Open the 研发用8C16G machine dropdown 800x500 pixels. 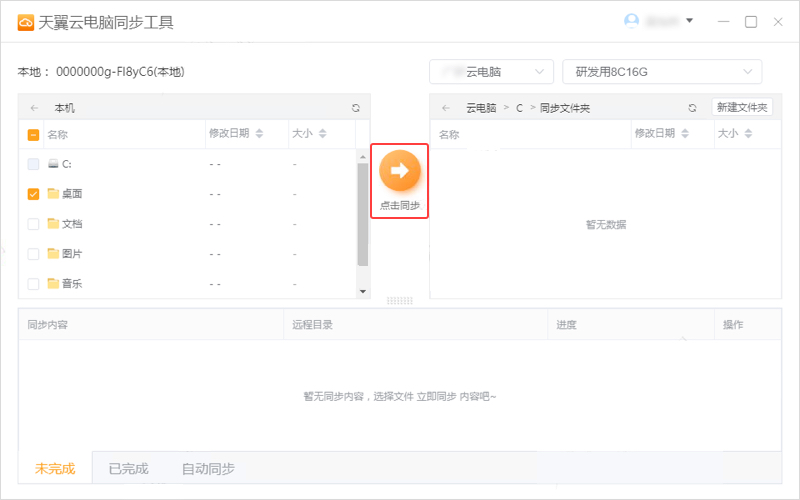662,72
